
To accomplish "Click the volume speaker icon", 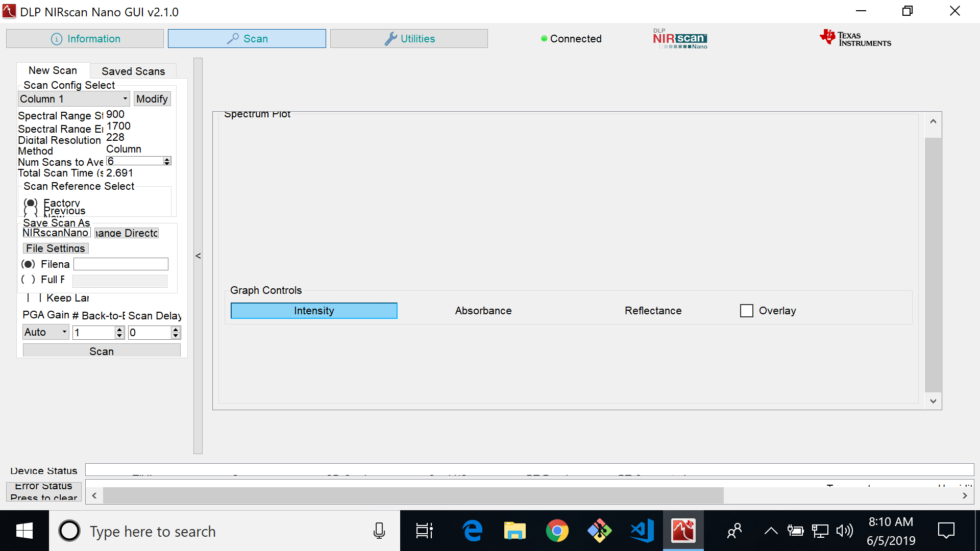I will tap(844, 531).
